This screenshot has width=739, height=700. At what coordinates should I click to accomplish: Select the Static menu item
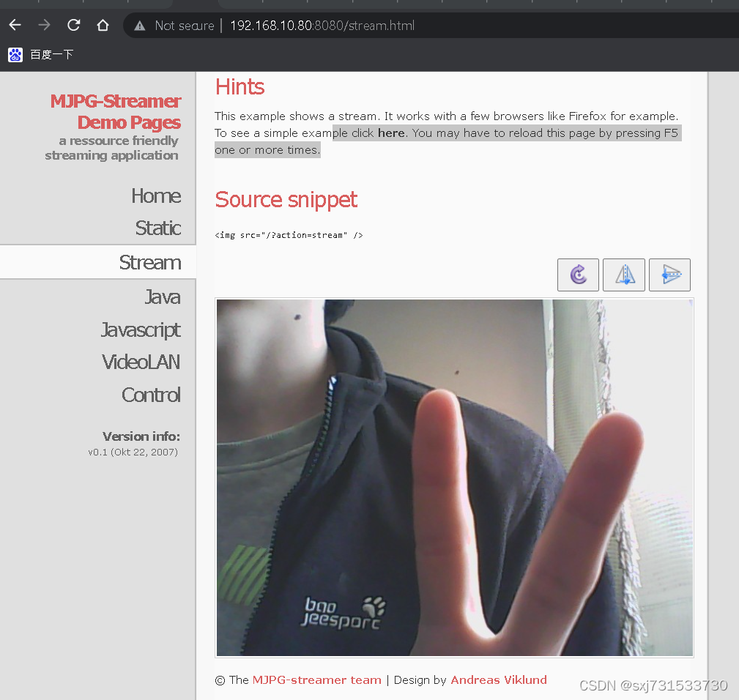(158, 228)
